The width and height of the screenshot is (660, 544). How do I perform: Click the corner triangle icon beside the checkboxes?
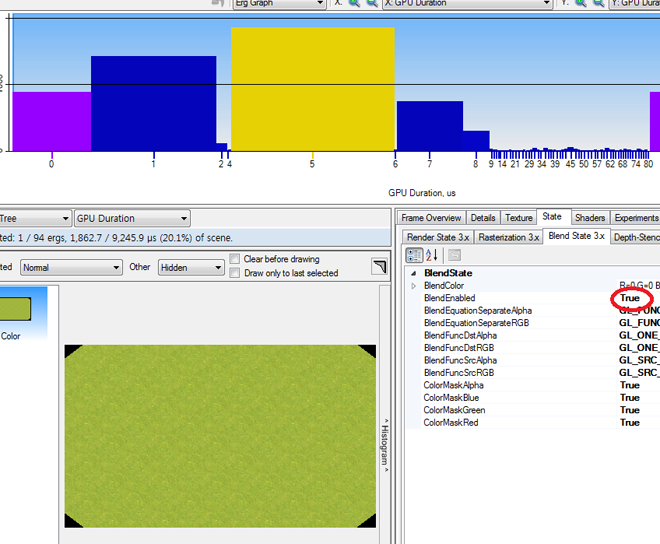point(380,267)
